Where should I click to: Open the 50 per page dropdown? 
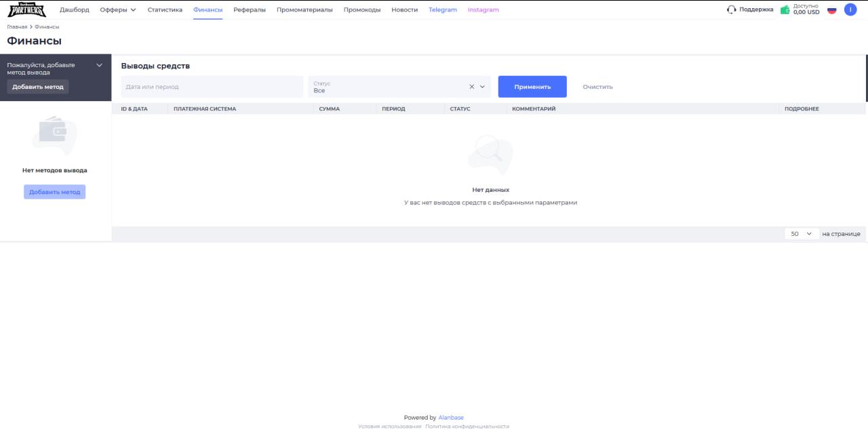802,233
